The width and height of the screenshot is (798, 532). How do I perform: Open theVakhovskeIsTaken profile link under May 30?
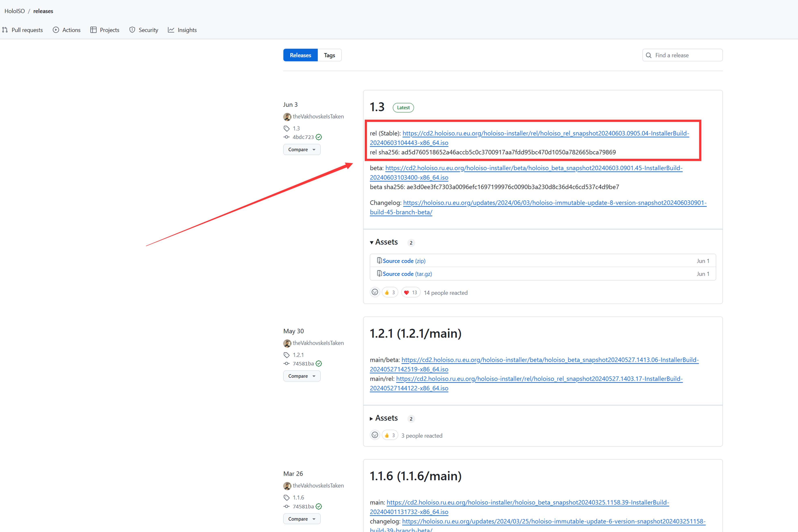click(x=318, y=343)
